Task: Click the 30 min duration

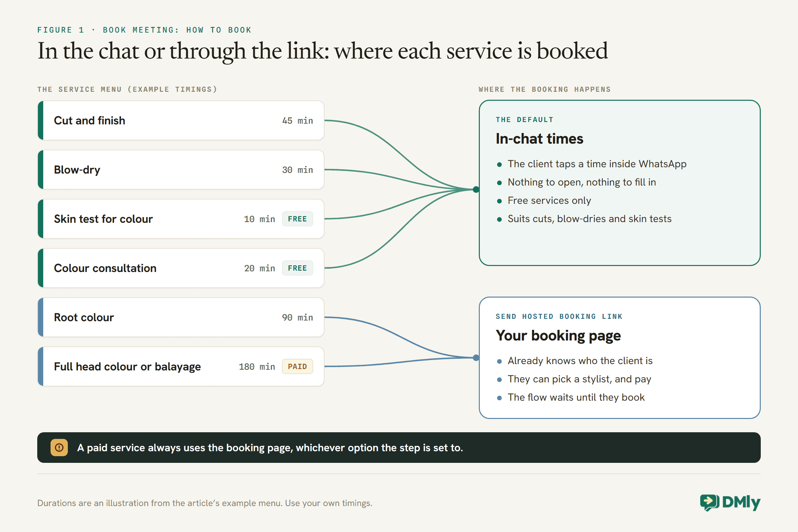Action: pyautogui.click(x=298, y=170)
